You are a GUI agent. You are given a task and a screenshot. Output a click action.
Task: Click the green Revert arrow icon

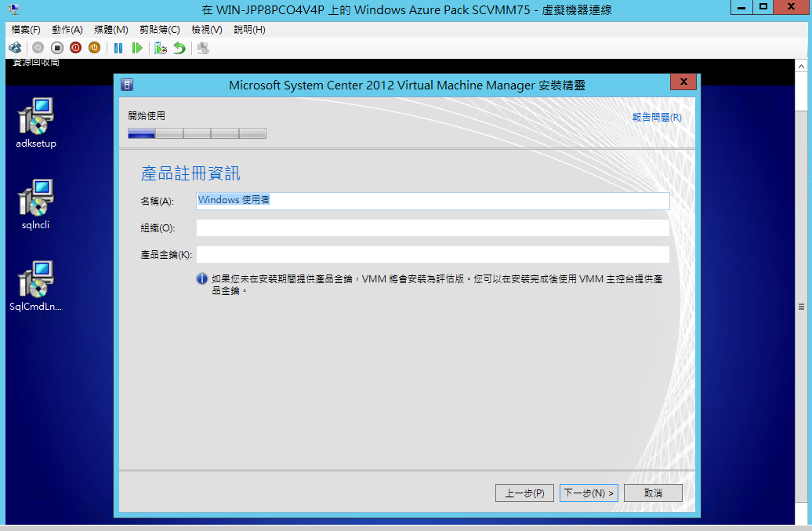tap(179, 48)
